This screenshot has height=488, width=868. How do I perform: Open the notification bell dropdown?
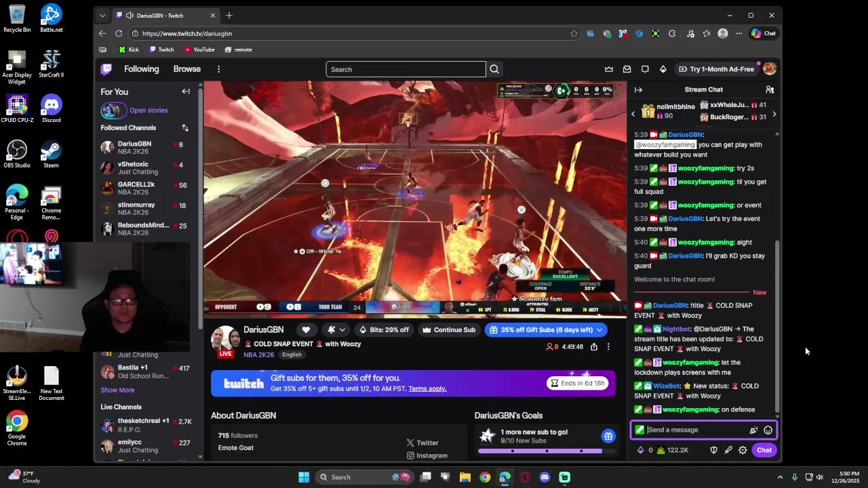pyautogui.click(x=336, y=330)
